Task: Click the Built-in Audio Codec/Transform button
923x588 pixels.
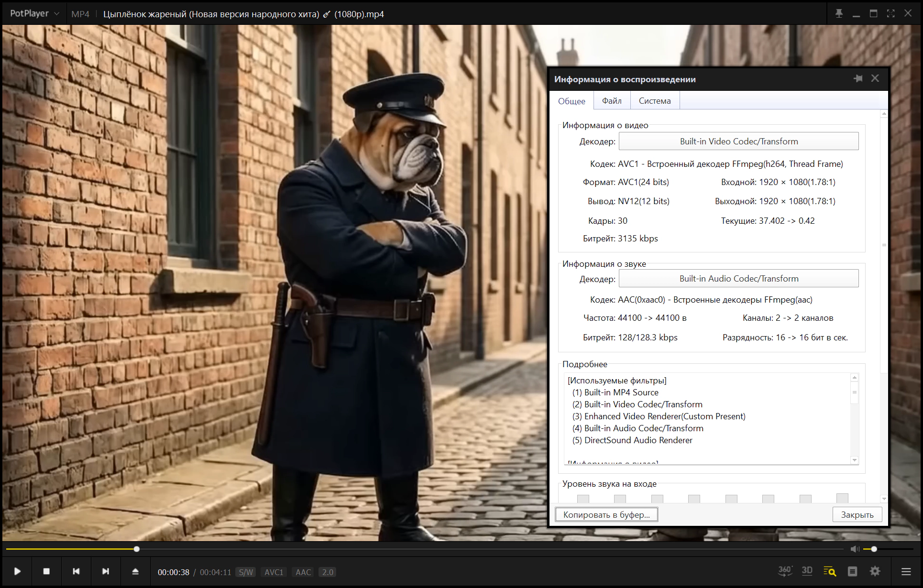Action: 739,279
